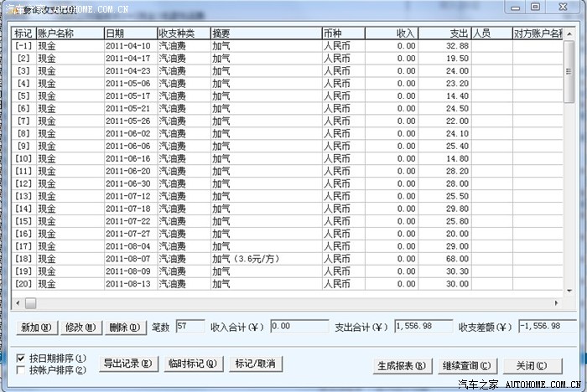Screen dimensions: 587x392
Task: Click 临时标记 temporary mark button
Action: click(x=193, y=364)
